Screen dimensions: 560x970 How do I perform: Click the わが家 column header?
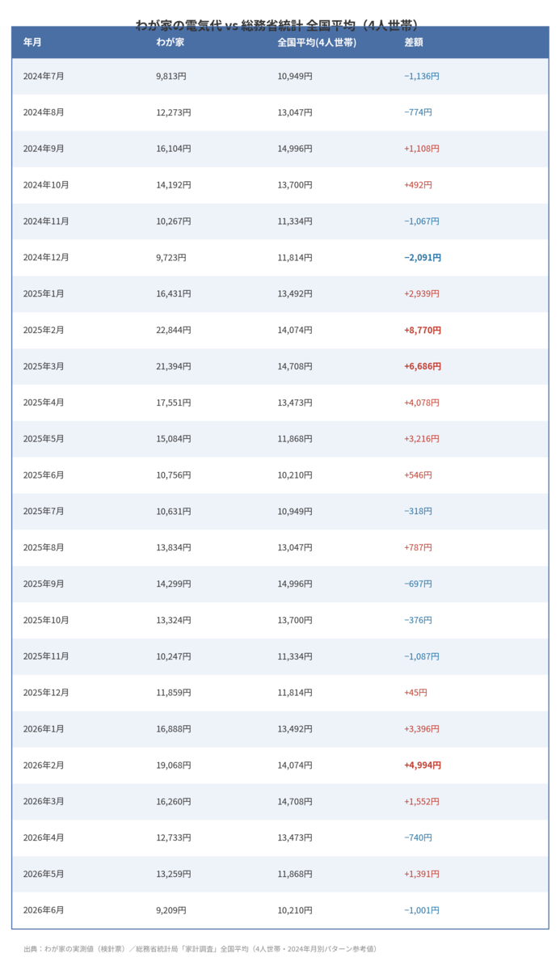click(170, 42)
